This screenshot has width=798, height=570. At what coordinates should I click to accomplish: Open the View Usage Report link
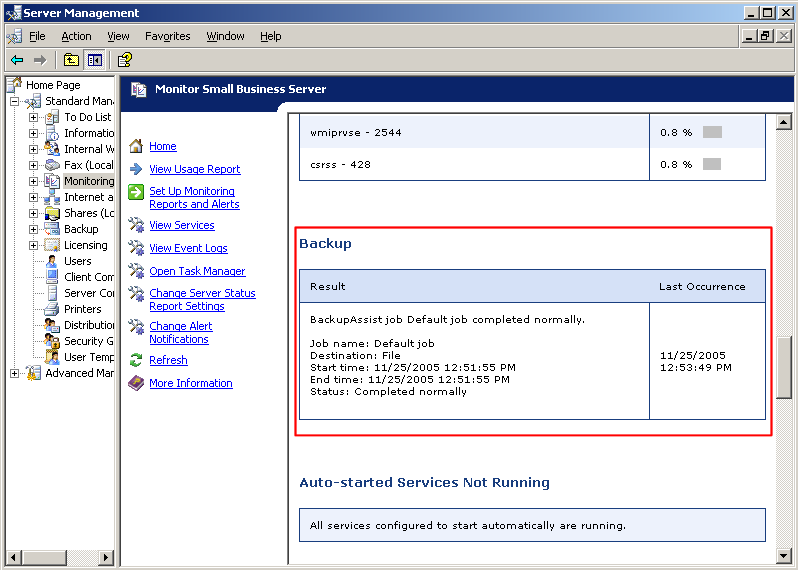[195, 169]
